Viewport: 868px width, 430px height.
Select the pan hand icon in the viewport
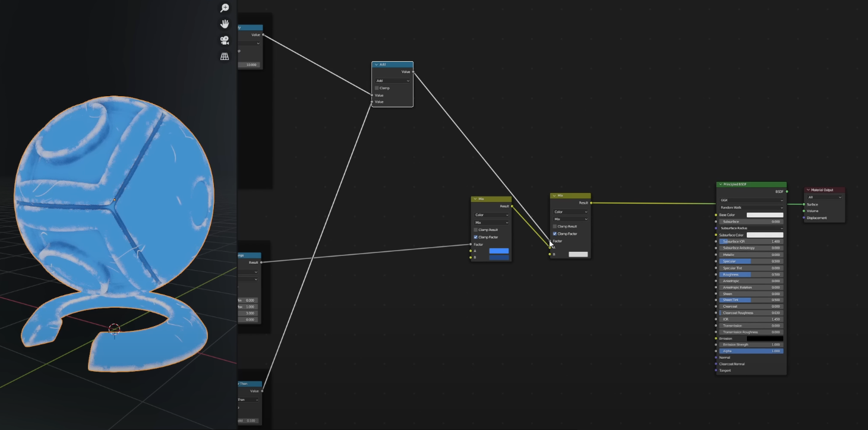pyautogui.click(x=225, y=24)
